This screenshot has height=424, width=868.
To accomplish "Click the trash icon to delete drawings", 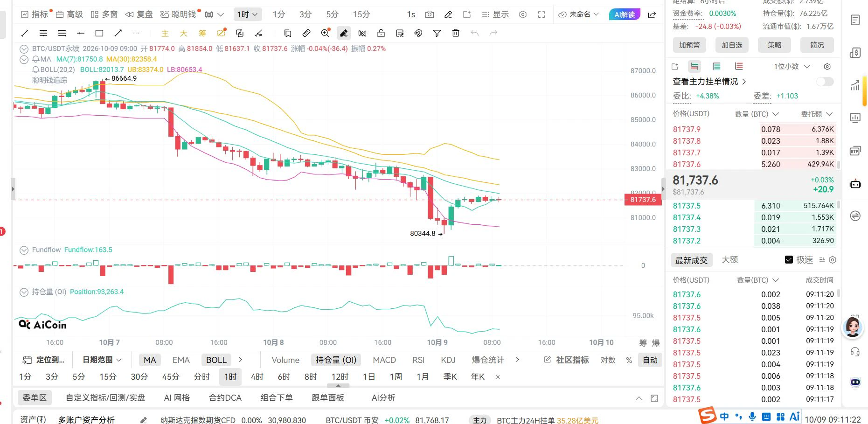I will coord(456,33).
